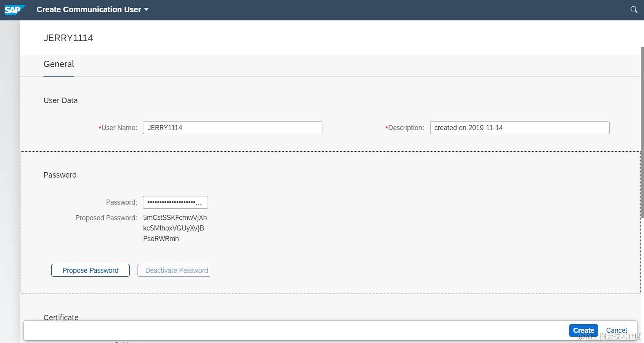
Task: Click the SAP logo icon
Action: point(14,10)
